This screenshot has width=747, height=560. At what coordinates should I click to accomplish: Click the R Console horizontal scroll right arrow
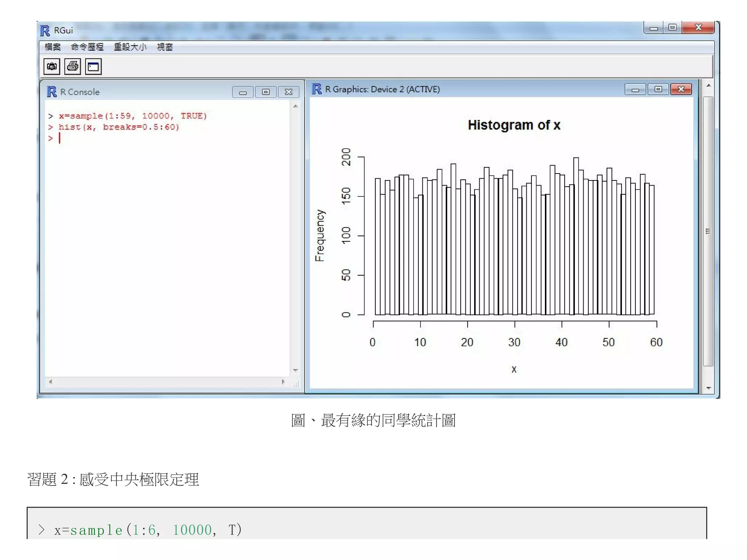[x=283, y=382]
